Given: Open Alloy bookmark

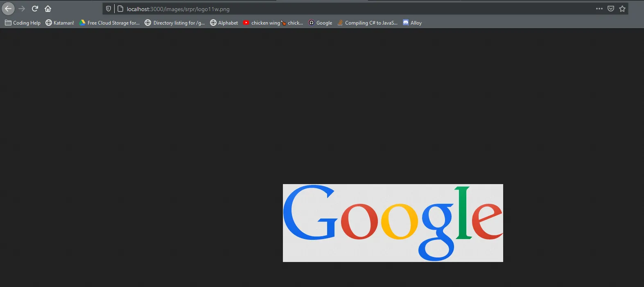Looking at the screenshot, I should click(412, 23).
